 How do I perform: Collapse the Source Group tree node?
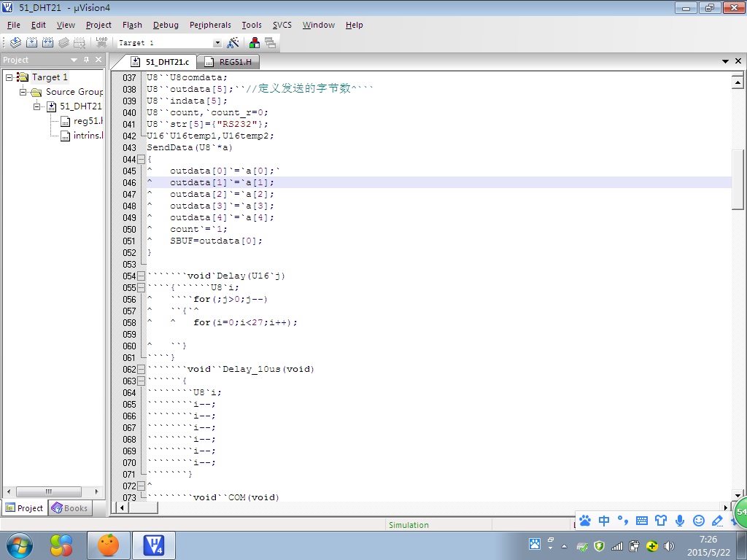23,92
